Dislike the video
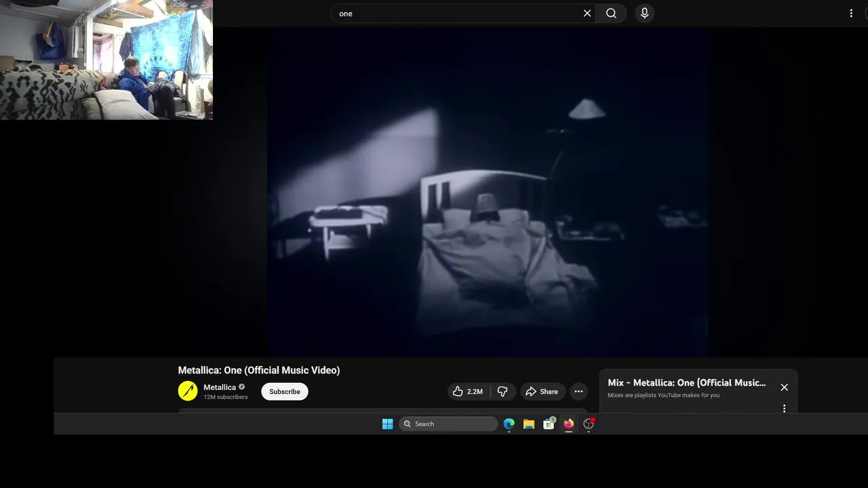Viewport: 868px width, 488px height. click(x=502, y=391)
